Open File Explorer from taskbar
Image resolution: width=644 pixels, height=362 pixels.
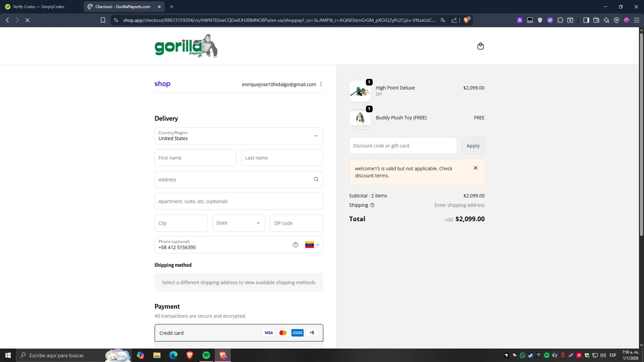pos(157,355)
